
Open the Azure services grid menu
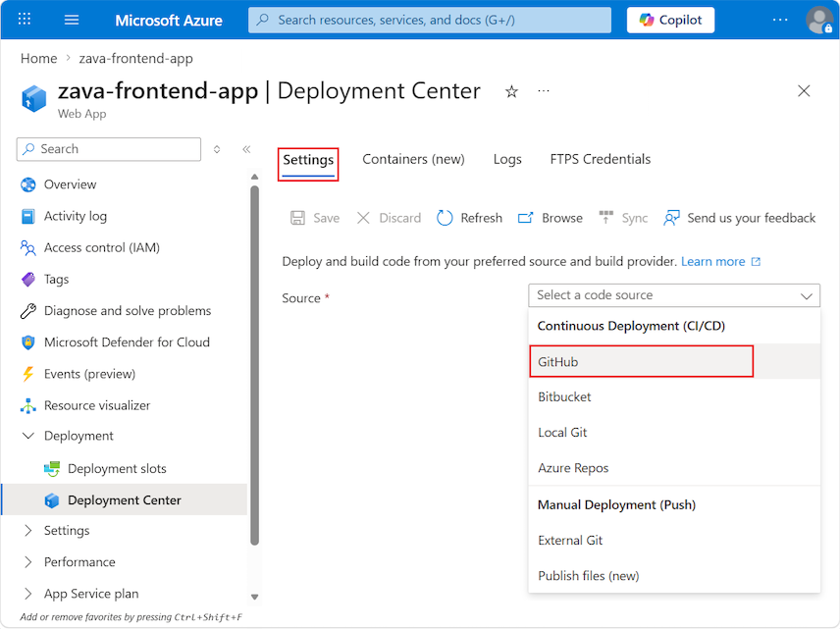coord(24,20)
